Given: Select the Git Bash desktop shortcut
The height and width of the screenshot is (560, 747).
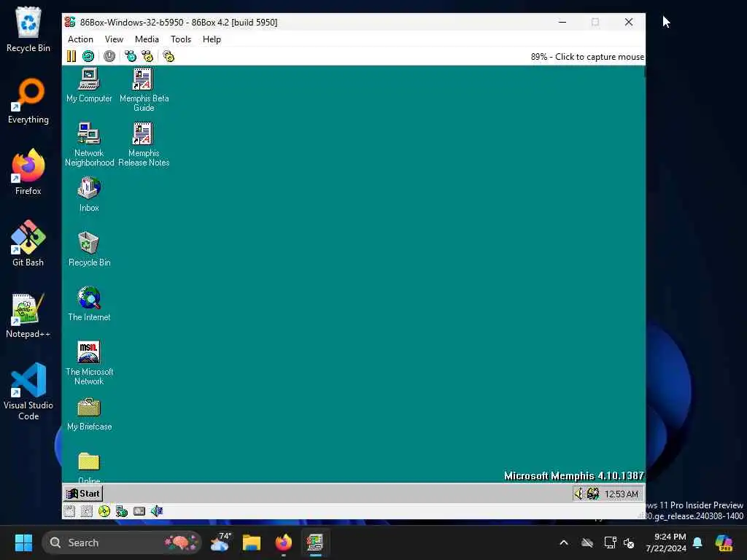Looking at the screenshot, I should pyautogui.click(x=28, y=244).
